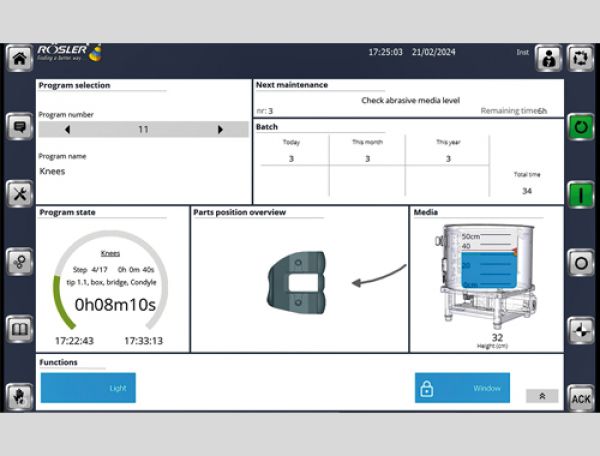Click the program progress arc gauge
The height and width of the screenshot is (456, 600).
tap(111, 279)
